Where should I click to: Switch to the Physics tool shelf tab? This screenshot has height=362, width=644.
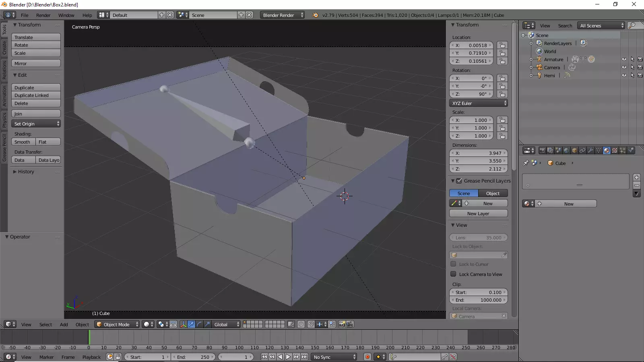coord(4,119)
